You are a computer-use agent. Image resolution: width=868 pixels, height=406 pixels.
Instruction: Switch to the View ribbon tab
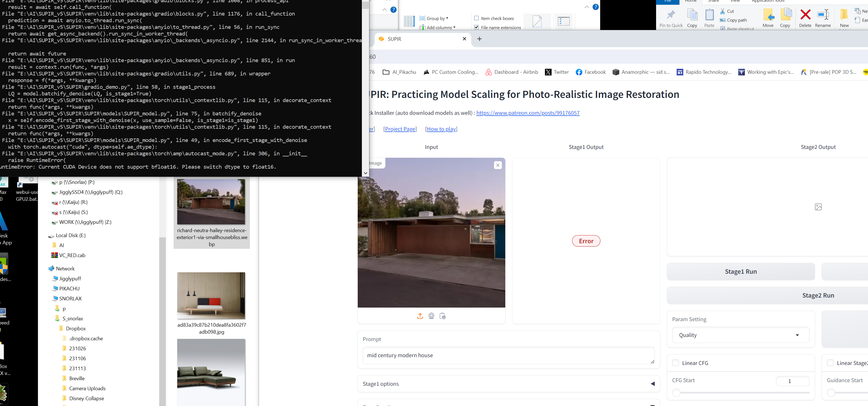coord(735,2)
